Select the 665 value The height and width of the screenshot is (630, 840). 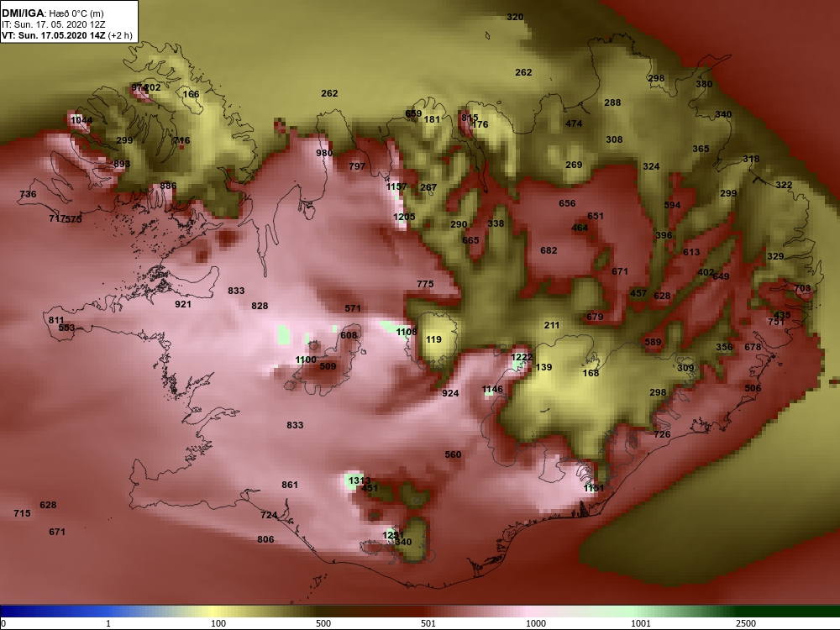pos(470,240)
